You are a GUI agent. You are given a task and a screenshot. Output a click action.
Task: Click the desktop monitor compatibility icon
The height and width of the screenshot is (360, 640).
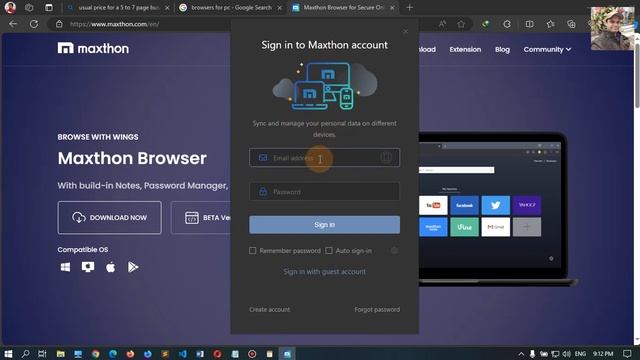point(88,267)
